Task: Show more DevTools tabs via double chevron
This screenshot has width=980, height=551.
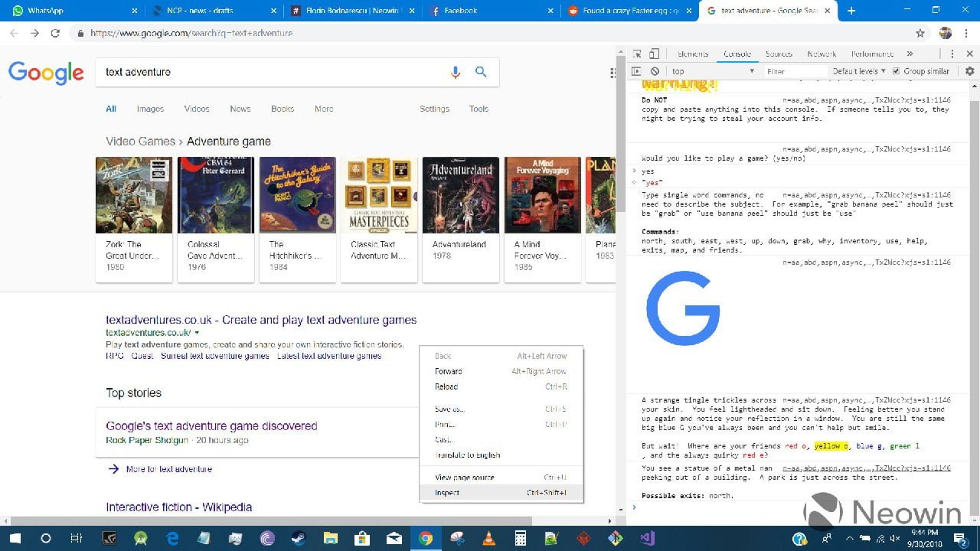Action: (910, 54)
